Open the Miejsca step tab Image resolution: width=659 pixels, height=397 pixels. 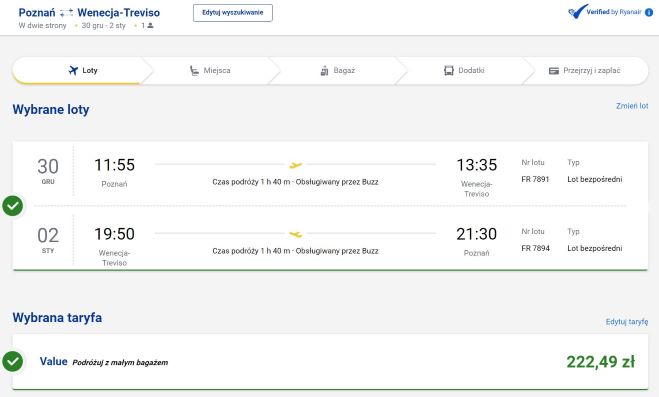pyautogui.click(x=210, y=71)
